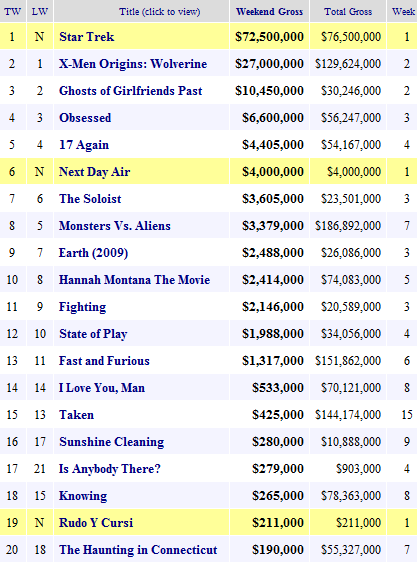Viewport: 417px width, 562px height.
Task: View I Love You, Man details
Action: [x=102, y=388]
